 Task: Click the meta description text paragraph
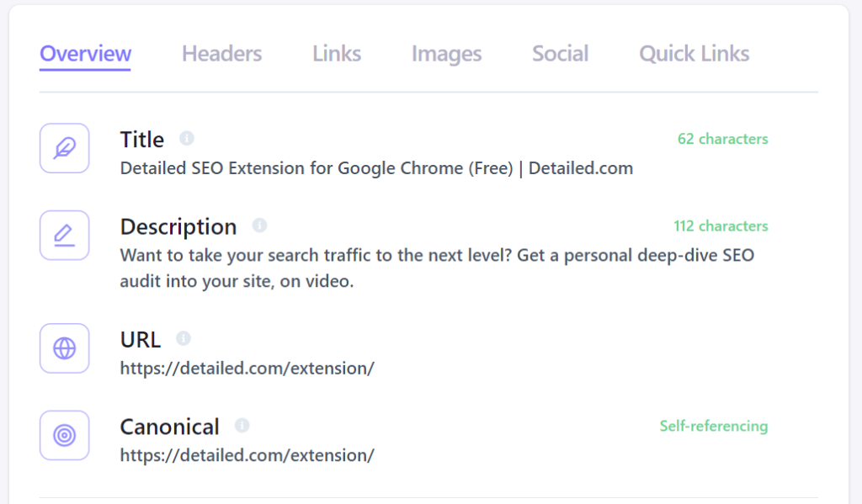(x=437, y=268)
